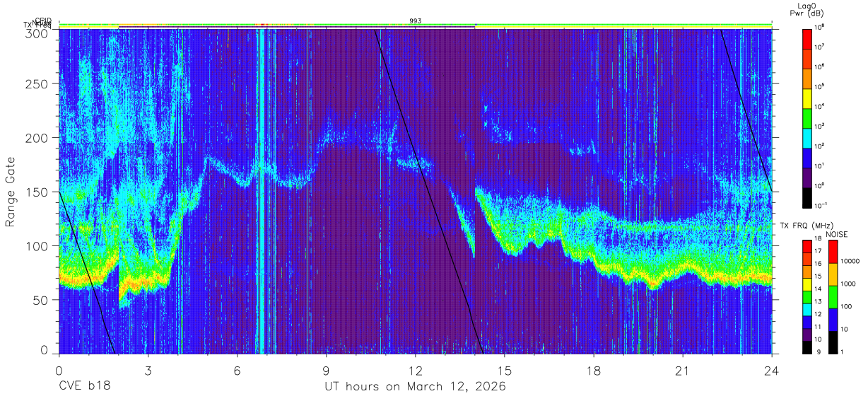The image size is (868, 401).
Task: Click the '1000' noise scale label
Action: coord(850,284)
